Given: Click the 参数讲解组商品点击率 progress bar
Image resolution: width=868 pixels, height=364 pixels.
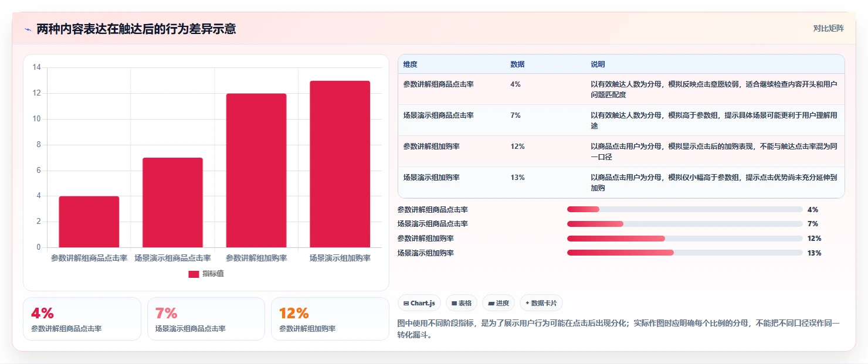Looking at the screenshot, I should pos(684,209).
